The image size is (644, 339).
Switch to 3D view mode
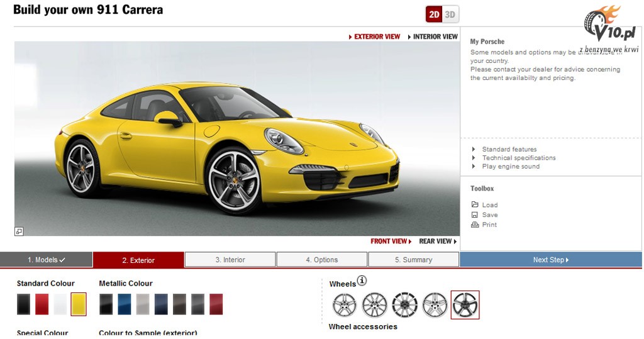click(x=450, y=15)
